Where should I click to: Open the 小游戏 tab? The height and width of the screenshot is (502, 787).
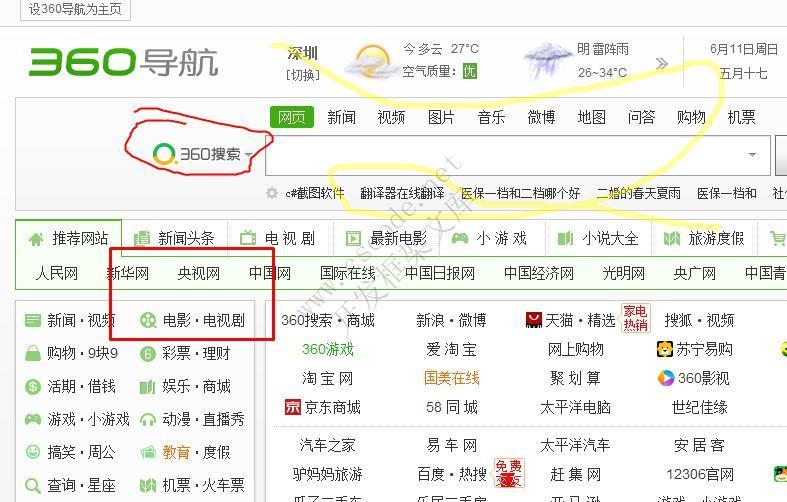(x=491, y=238)
